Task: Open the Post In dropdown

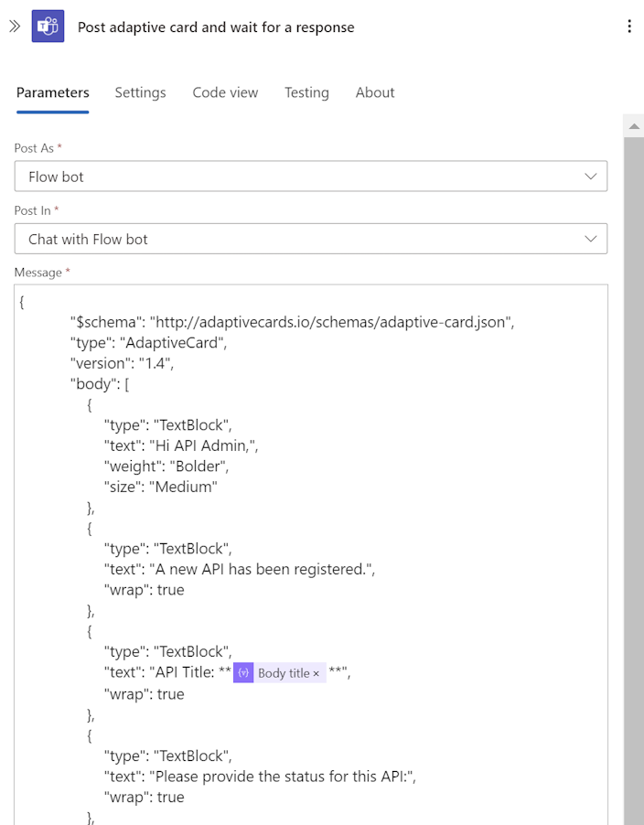Action: coord(311,239)
